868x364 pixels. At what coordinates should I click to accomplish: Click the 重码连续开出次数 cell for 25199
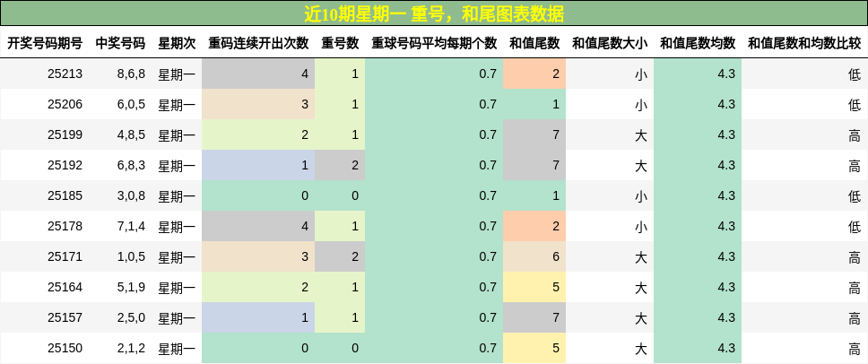[258, 135]
